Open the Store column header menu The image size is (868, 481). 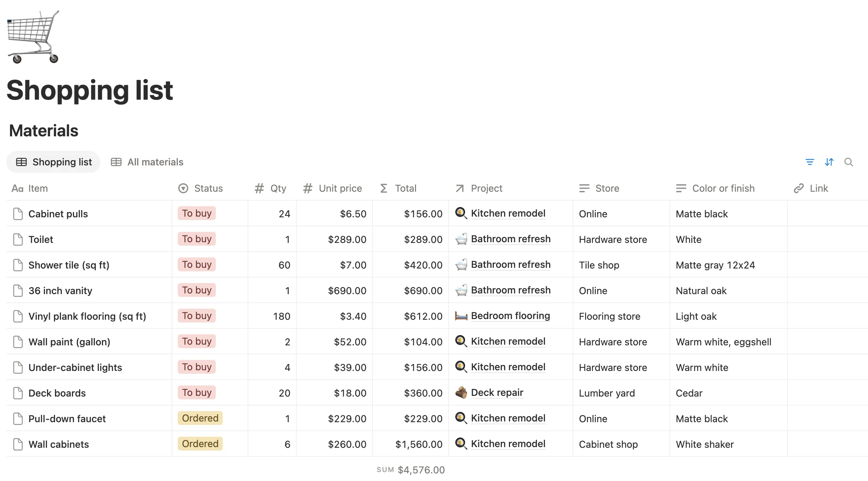(x=621, y=188)
